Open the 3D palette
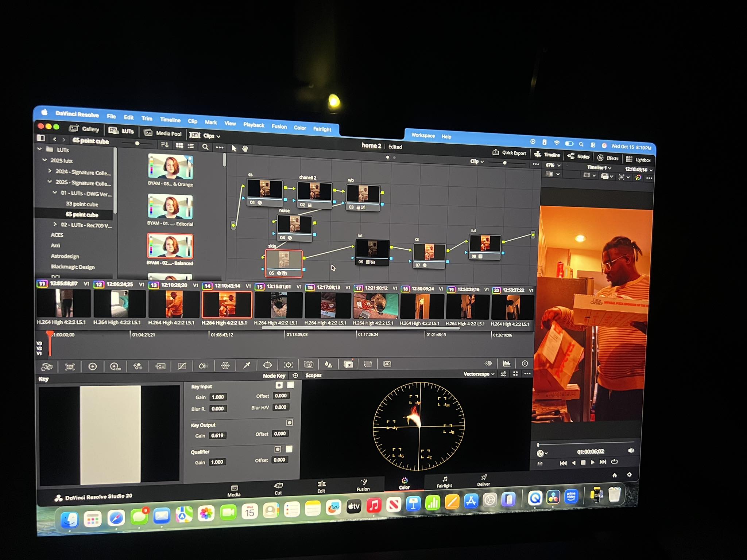747x560 pixels. point(387,363)
